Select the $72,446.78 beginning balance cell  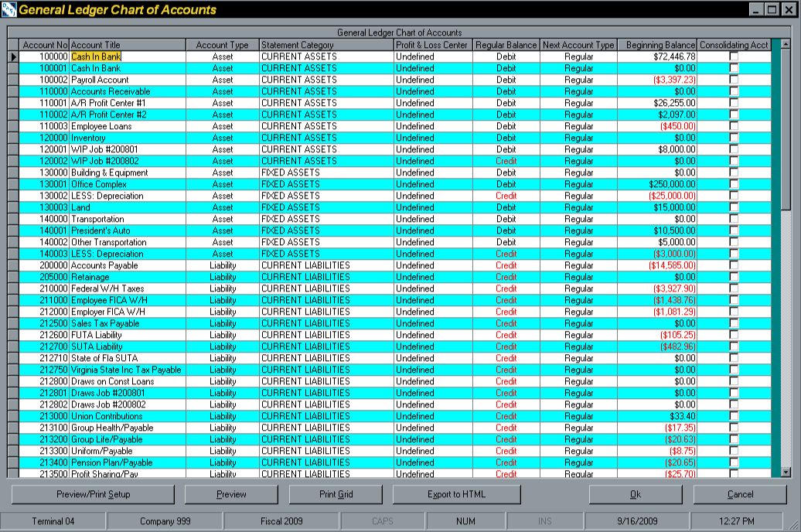click(657, 56)
